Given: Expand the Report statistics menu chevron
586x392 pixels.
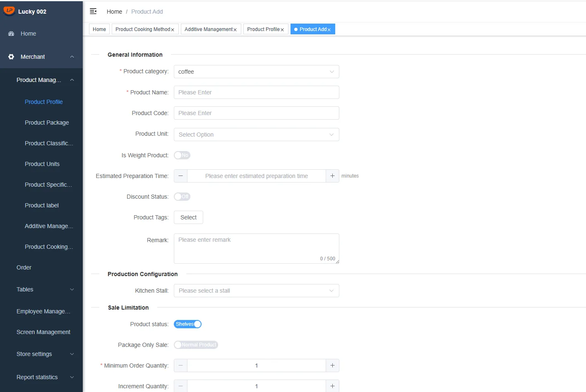Looking at the screenshot, I should (x=72, y=377).
